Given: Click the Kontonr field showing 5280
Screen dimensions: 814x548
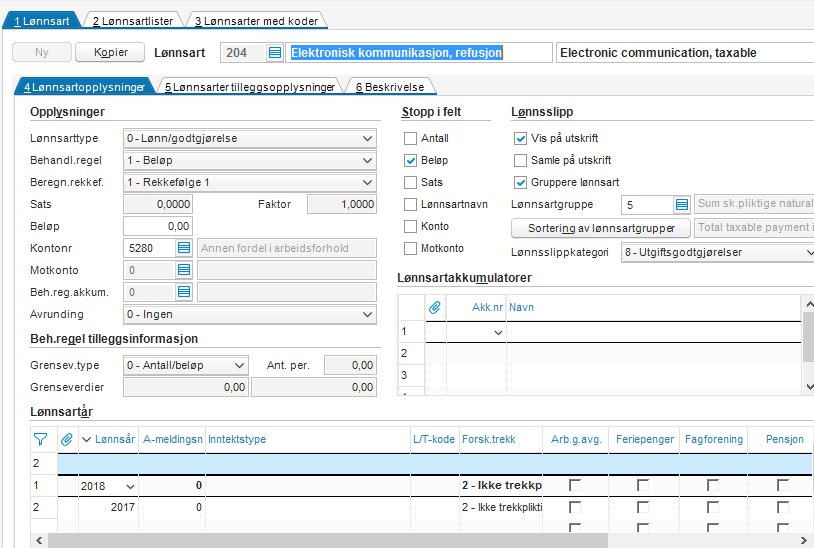Looking at the screenshot, I should (150, 248).
